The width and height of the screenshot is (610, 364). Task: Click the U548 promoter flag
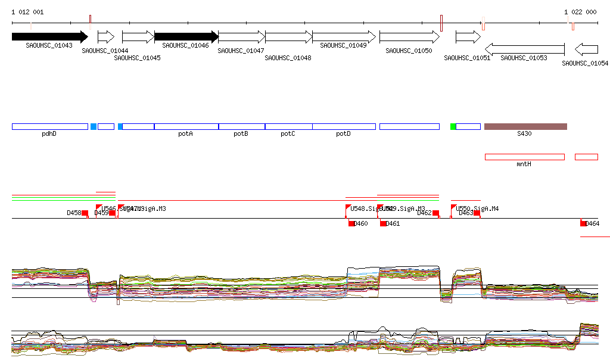tap(348, 207)
